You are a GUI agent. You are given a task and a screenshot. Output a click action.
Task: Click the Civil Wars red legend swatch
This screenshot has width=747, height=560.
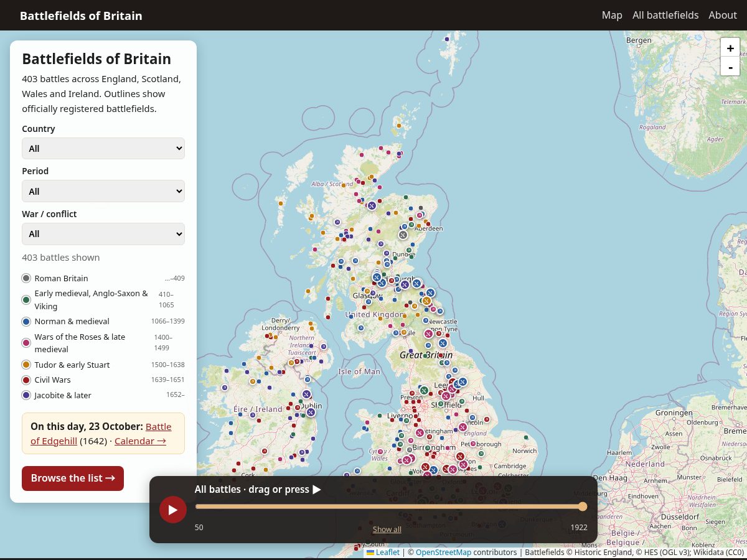point(26,380)
